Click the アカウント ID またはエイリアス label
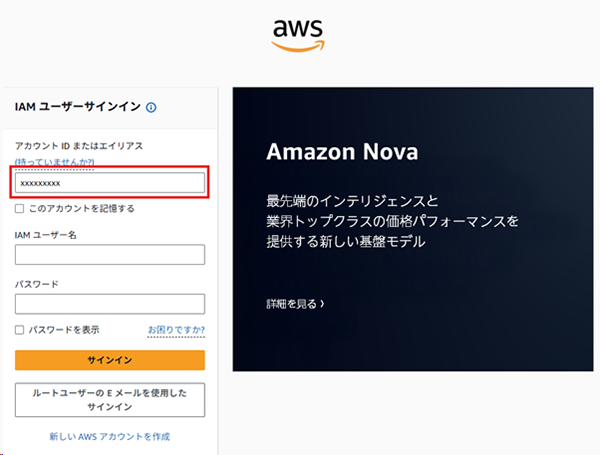The height and width of the screenshot is (455, 600). point(79,146)
